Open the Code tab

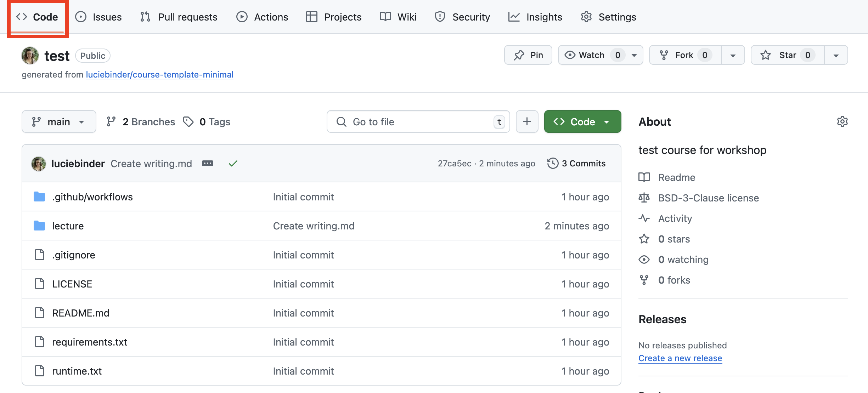37,17
